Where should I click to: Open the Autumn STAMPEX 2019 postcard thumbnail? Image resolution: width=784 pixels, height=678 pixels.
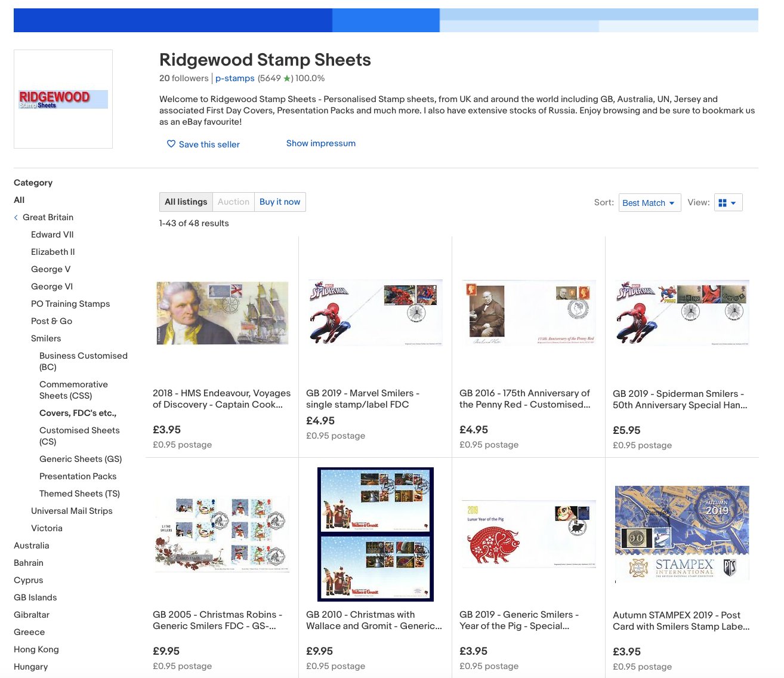coord(682,534)
